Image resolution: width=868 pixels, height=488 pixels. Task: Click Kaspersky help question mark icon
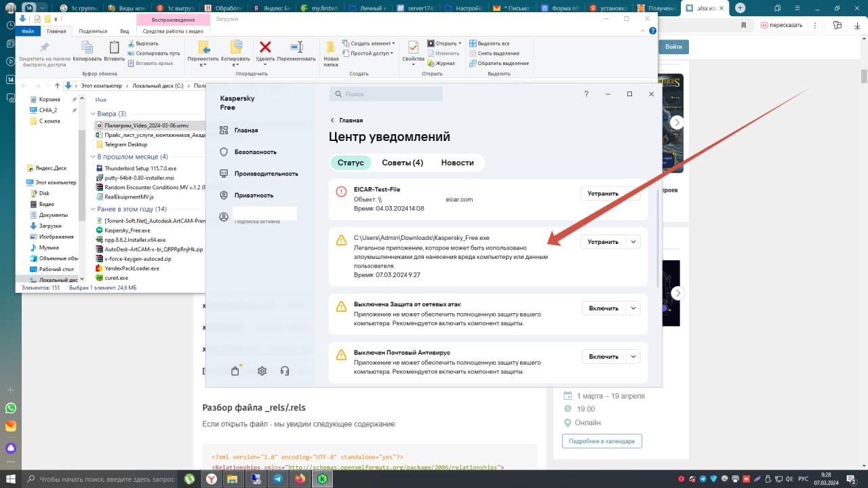tap(587, 94)
